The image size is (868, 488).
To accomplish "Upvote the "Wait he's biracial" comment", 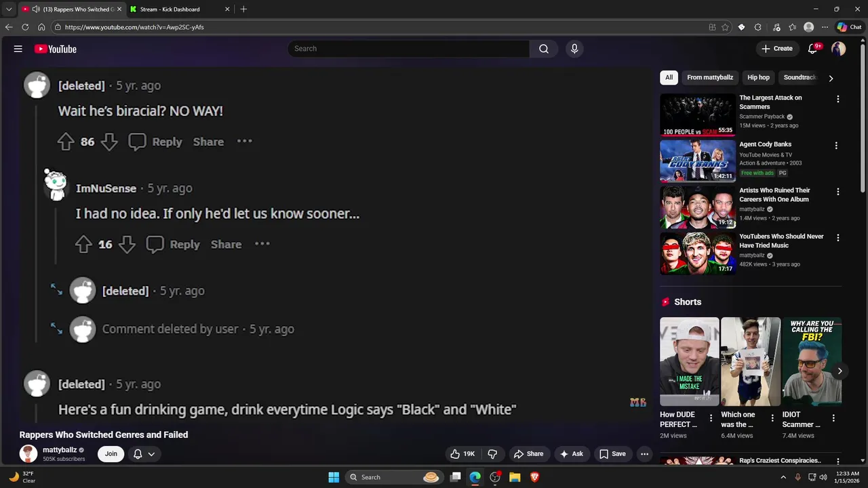I will click(66, 142).
